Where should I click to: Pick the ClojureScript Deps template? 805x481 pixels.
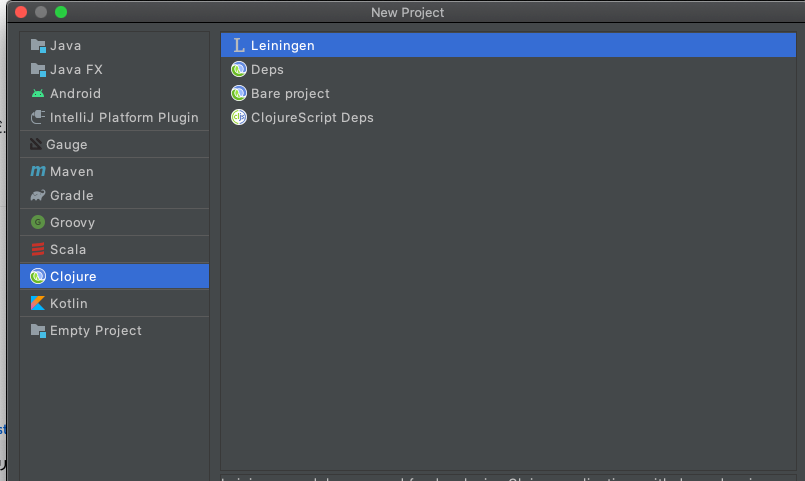312,117
